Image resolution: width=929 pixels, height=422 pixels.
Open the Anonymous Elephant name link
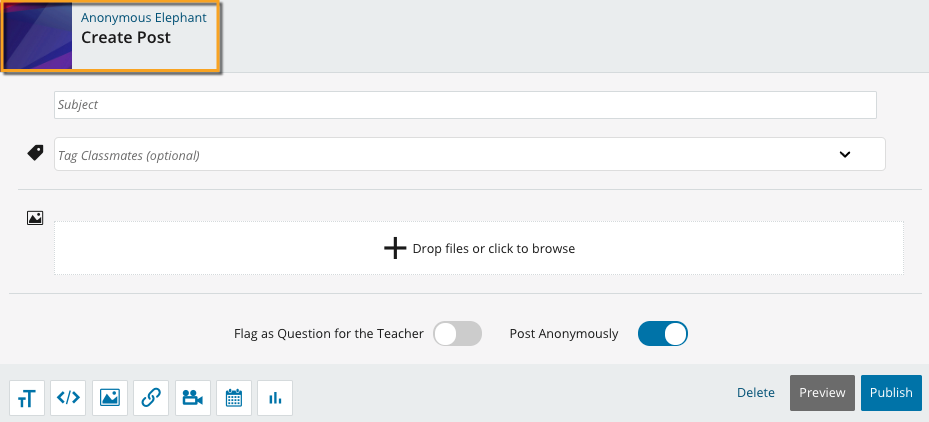143,18
